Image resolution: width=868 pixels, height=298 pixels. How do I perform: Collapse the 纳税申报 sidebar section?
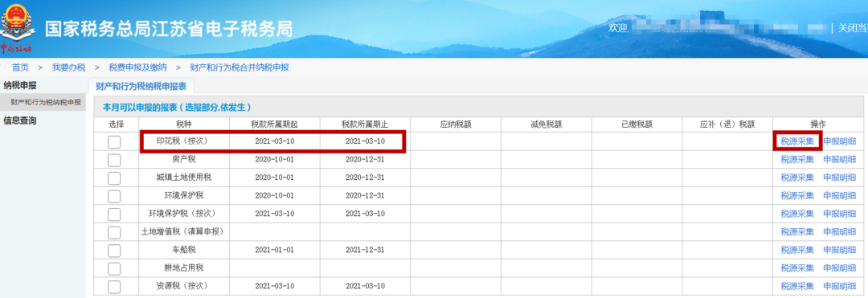click(x=20, y=85)
